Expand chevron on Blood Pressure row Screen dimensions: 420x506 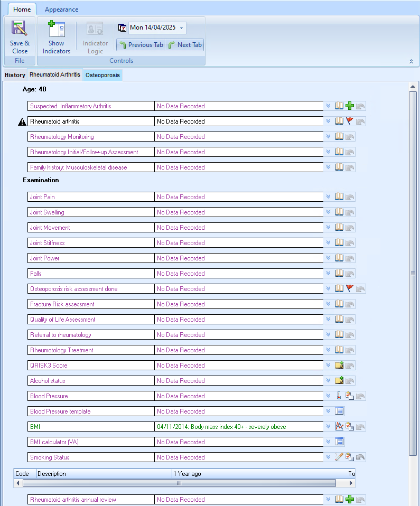pyautogui.click(x=328, y=396)
